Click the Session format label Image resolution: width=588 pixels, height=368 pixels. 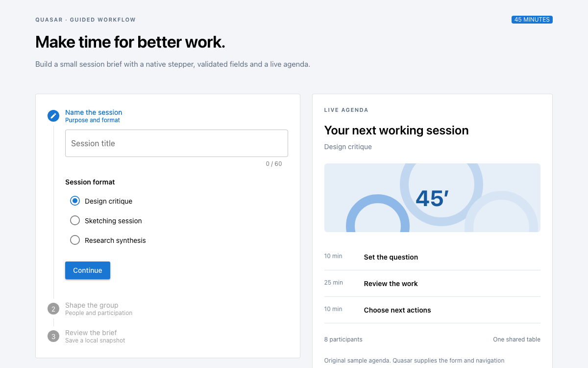tap(90, 182)
